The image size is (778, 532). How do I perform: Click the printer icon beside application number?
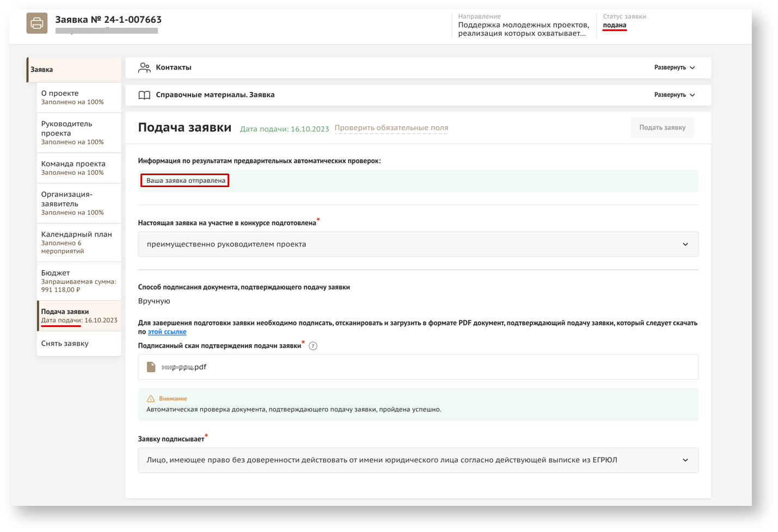pos(37,23)
